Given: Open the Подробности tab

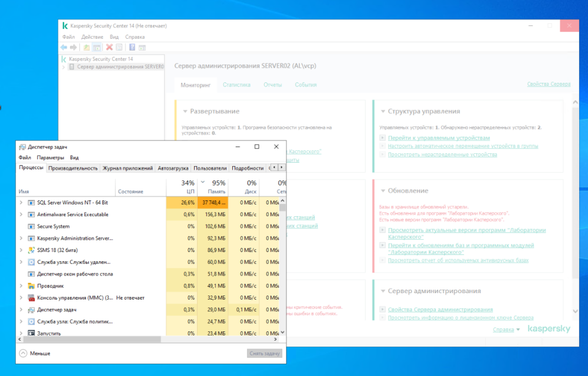Looking at the screenshot, I should (248, 168).
